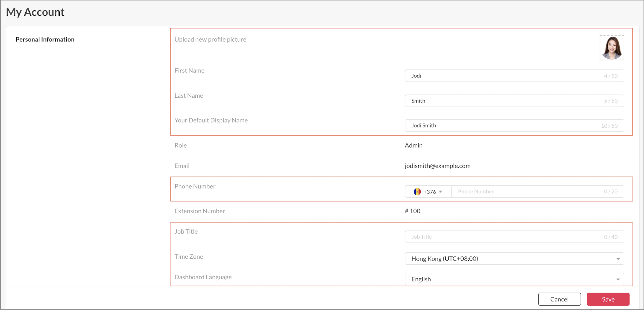Click the jodismith@example.com email text
Image resolution: width=644 pixels, height=310 pixels.
(x=437, y=166)
